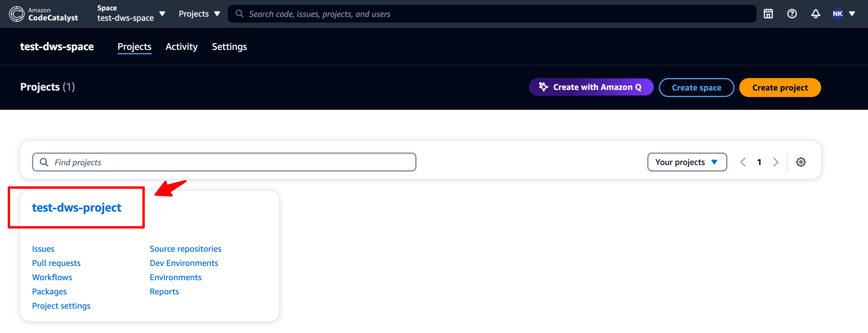868x333 pixels.
Task: Switch to the Activity tab
Action: pos(182,47)
